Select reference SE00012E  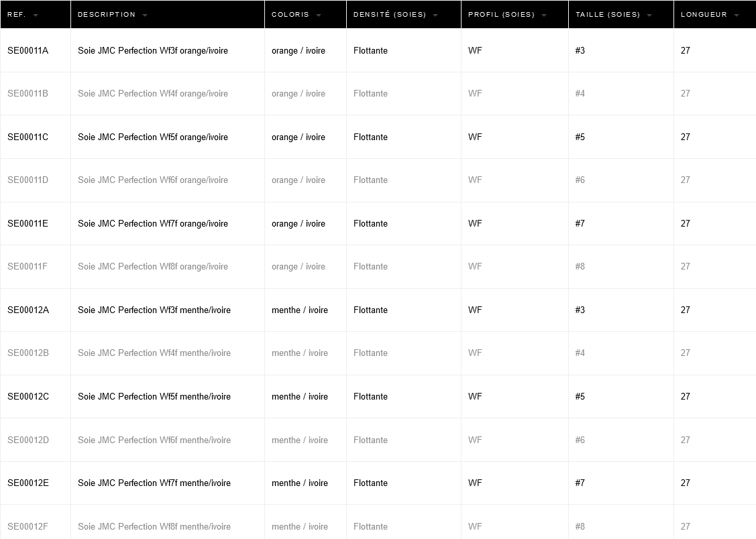[28, 483]
